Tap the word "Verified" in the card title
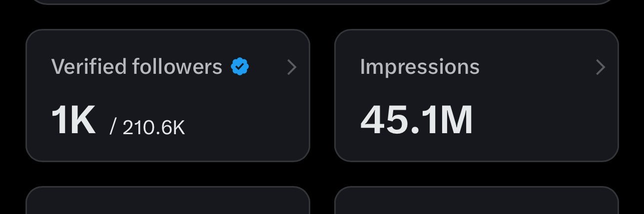This screenshot has height=214, width=644. [89, 67]
